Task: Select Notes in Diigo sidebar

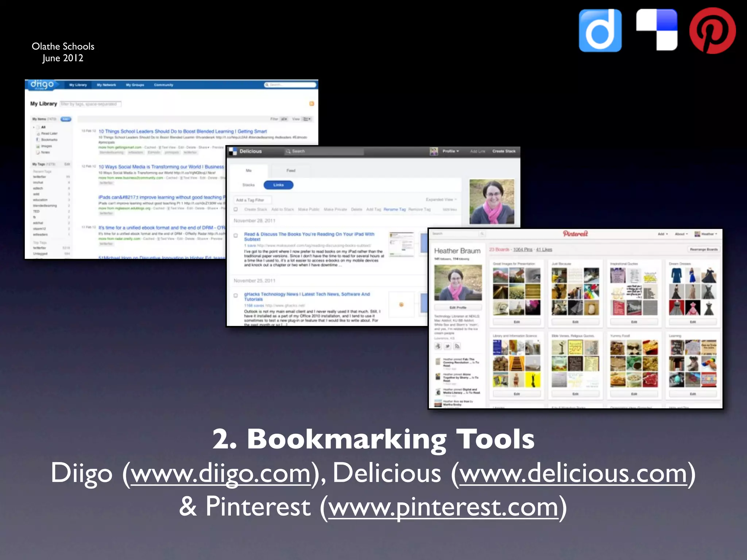Action: tap(43, 152)
